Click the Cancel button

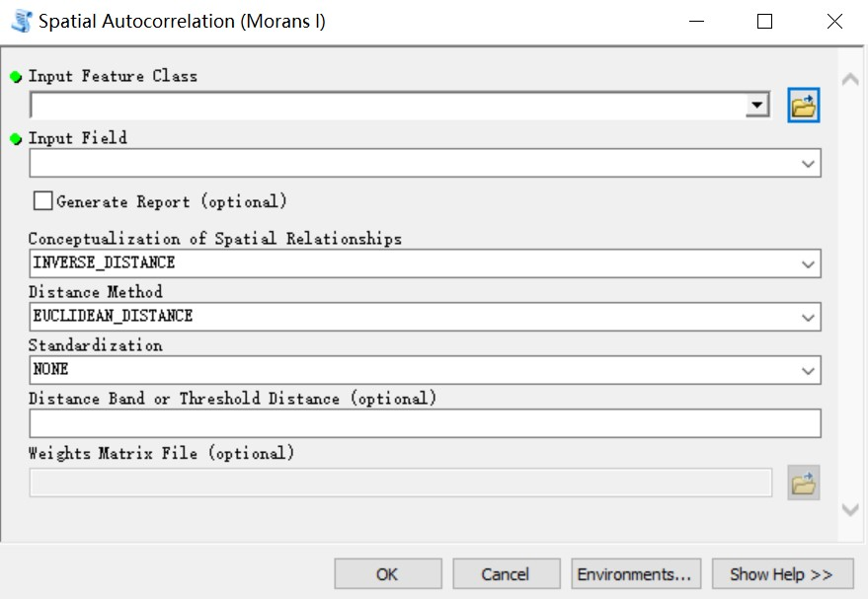pos(506,574)
